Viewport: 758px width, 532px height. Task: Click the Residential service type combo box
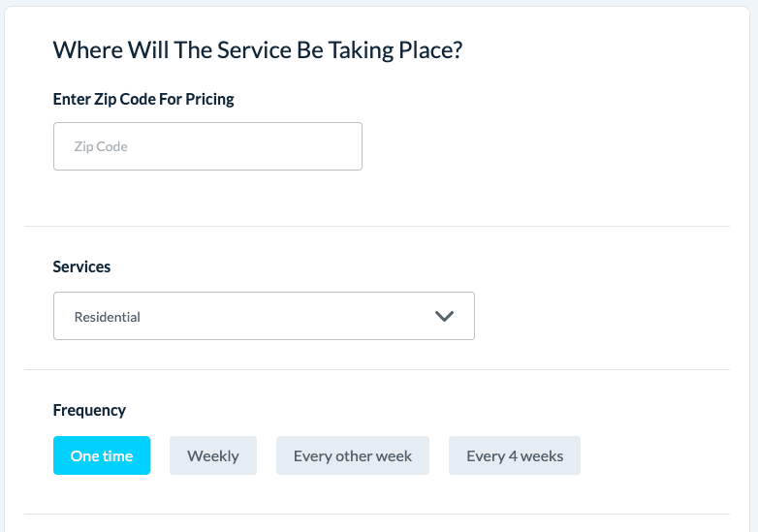(x=264, y=316)
